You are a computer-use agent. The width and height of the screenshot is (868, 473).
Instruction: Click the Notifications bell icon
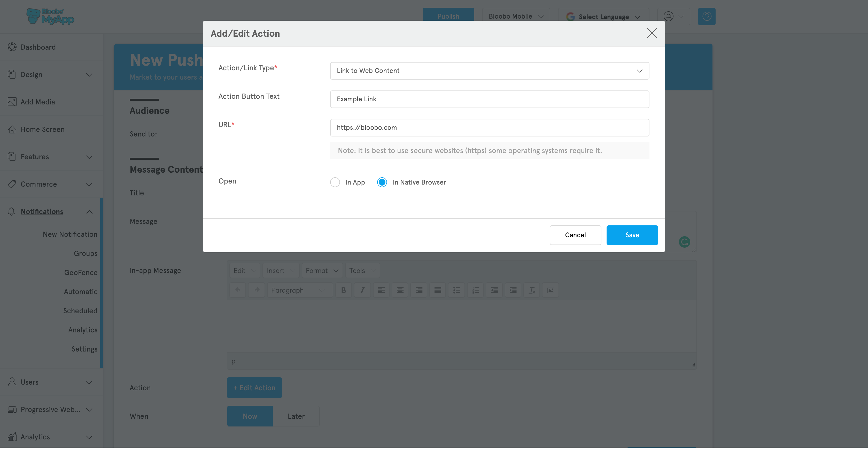[x=11, y=211]
